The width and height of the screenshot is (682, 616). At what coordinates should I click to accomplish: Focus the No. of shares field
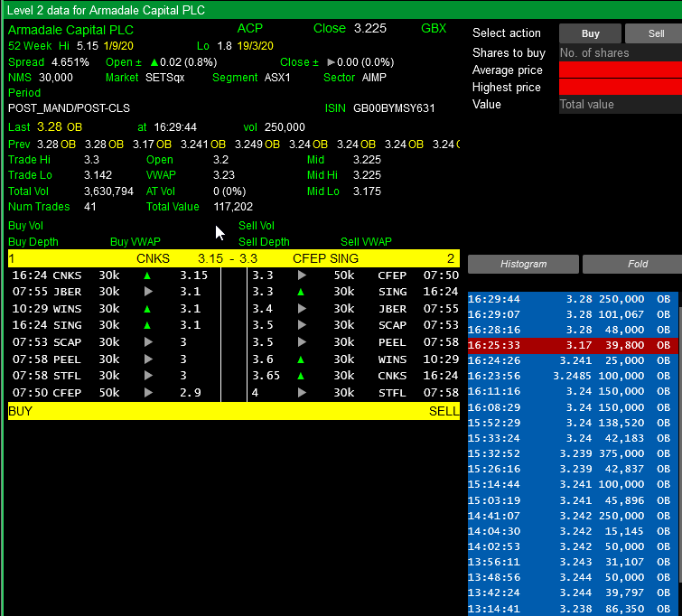tap(621, 53)
